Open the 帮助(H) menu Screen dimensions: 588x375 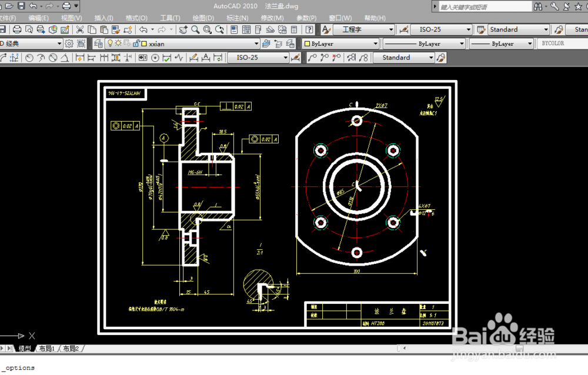point(375,18)
